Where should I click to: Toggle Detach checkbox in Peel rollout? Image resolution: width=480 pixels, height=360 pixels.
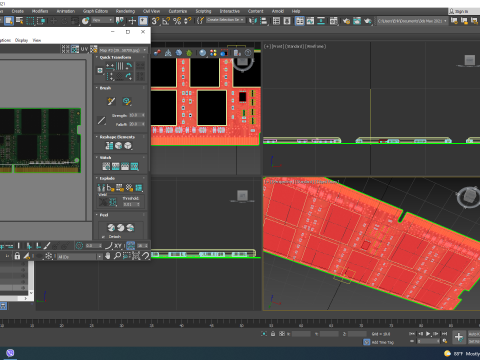[103, 237]
